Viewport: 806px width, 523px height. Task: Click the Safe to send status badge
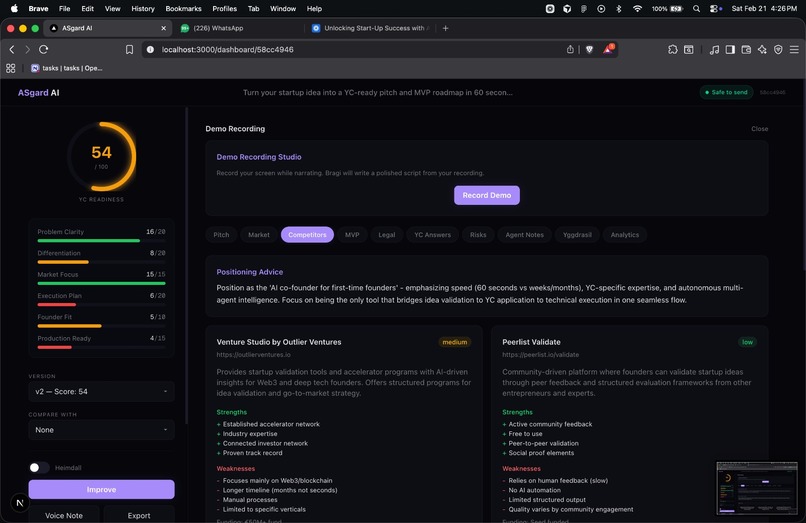[726, 92]
